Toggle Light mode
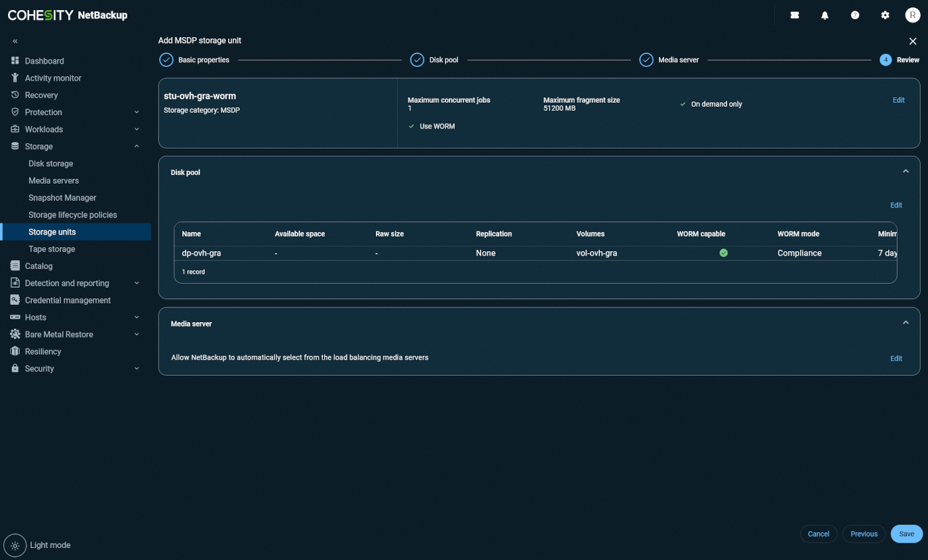The image size is (928, 560). coord(15,545)
